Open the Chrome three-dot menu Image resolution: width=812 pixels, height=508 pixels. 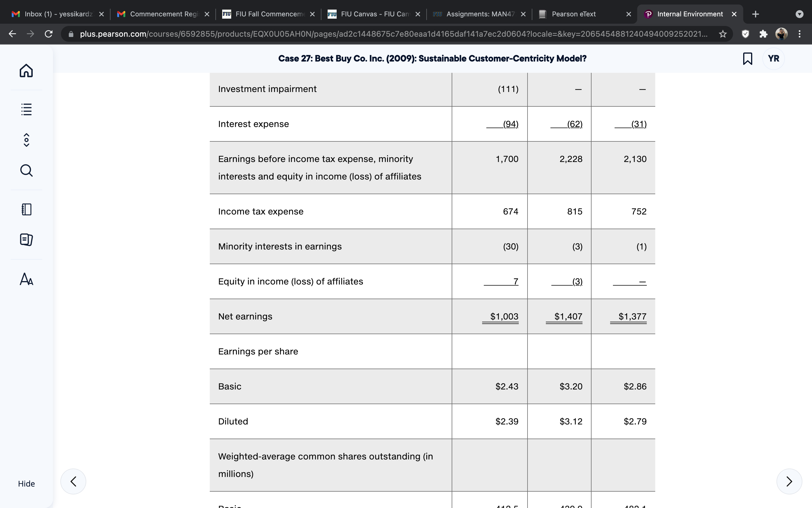800,34
